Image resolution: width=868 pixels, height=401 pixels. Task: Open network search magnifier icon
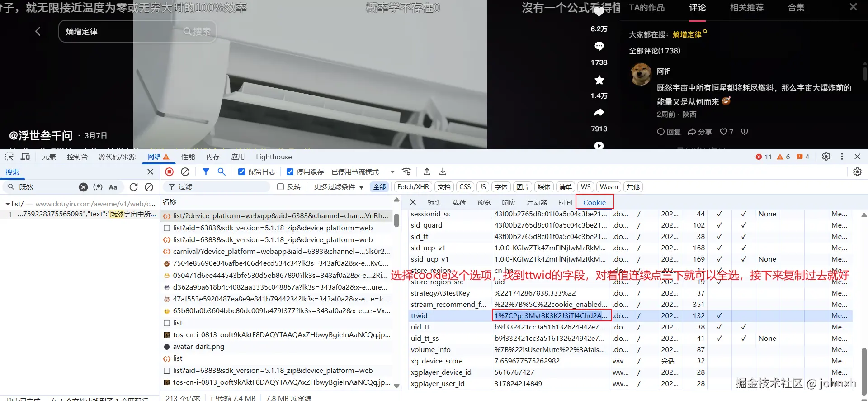pyautogui.click(x=222, y=172)
